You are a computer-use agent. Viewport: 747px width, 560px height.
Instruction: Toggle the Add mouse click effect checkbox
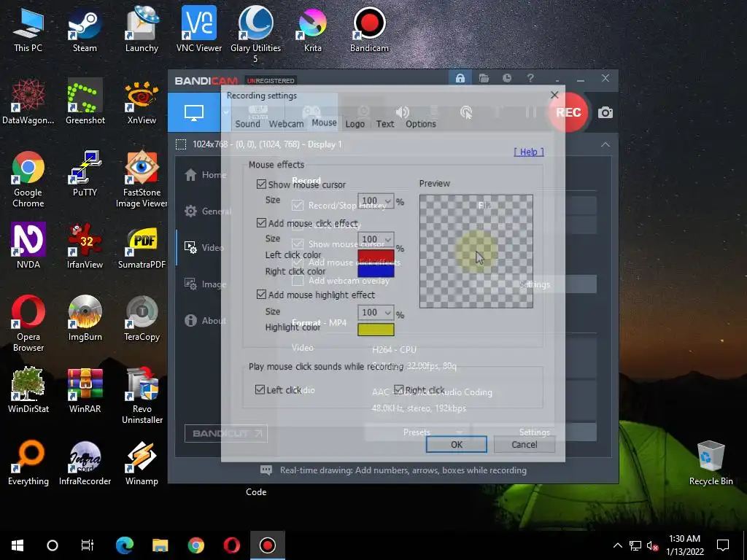pos(262,223)
